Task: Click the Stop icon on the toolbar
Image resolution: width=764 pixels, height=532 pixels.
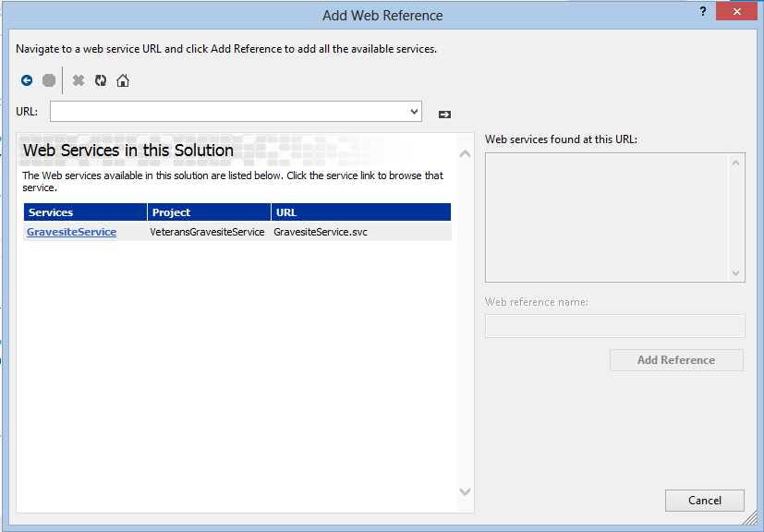Action: [48, 80]
